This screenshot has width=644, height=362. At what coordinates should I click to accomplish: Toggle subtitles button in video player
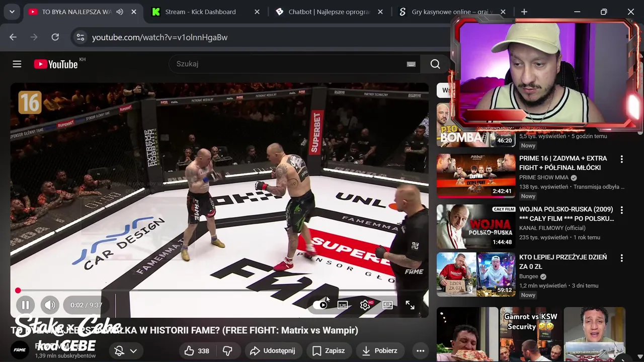tap(343, 305)
